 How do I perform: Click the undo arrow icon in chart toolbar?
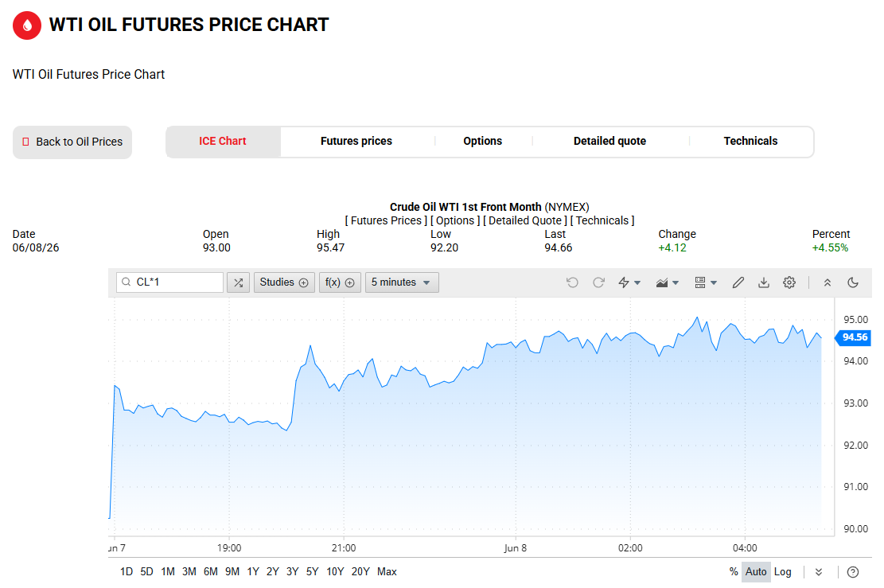(572, 282)
